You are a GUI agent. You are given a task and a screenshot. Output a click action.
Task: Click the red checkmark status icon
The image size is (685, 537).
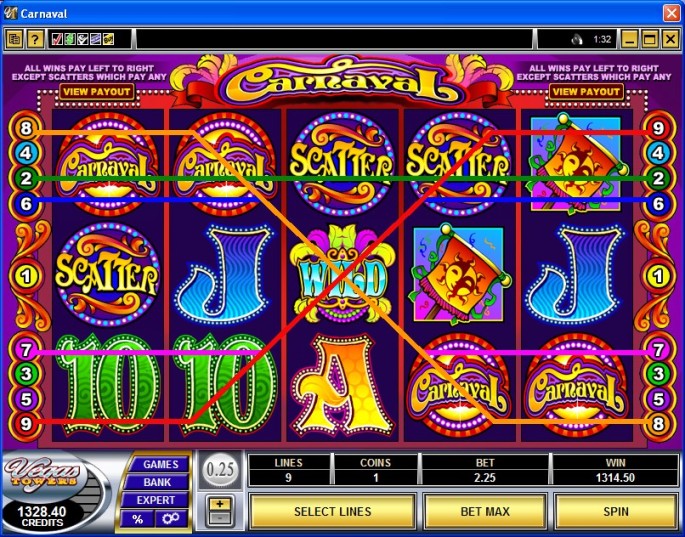[57, 39]
